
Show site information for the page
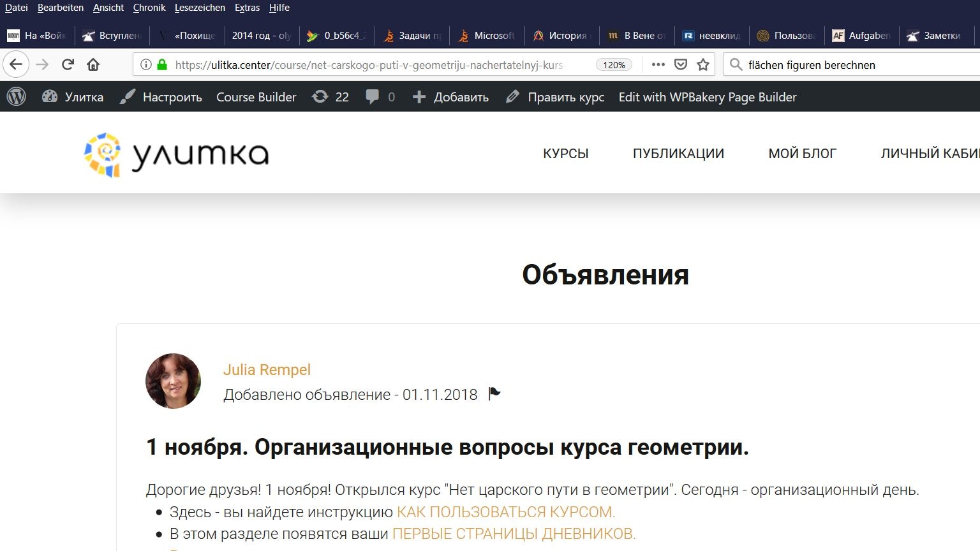[x=145, y=64]
